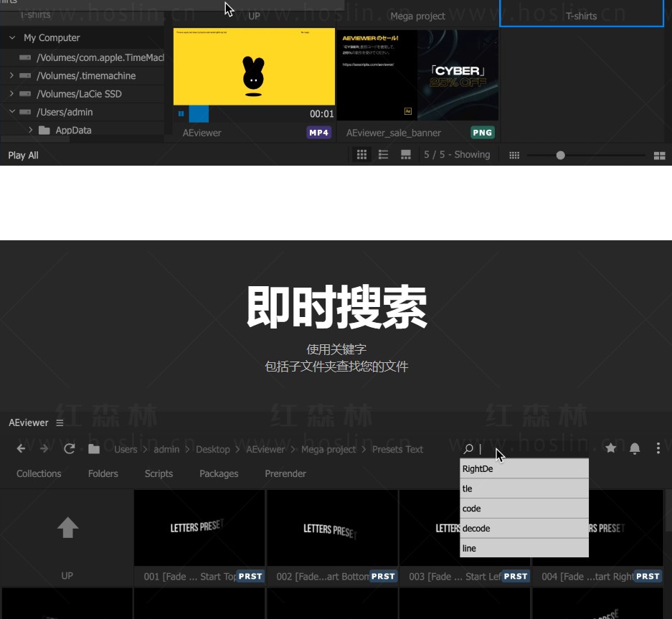
Task: Collapse the /Users/admin node
Action: 12,111
